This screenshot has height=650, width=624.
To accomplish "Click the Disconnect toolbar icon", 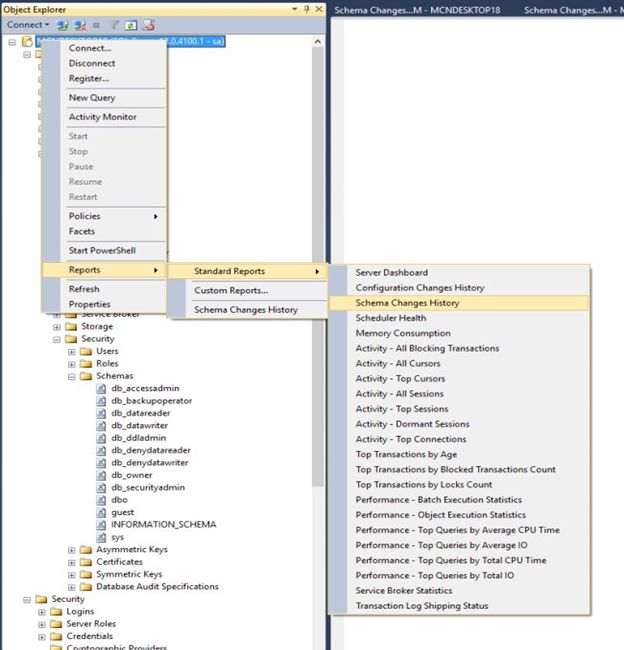I will 80,25.
